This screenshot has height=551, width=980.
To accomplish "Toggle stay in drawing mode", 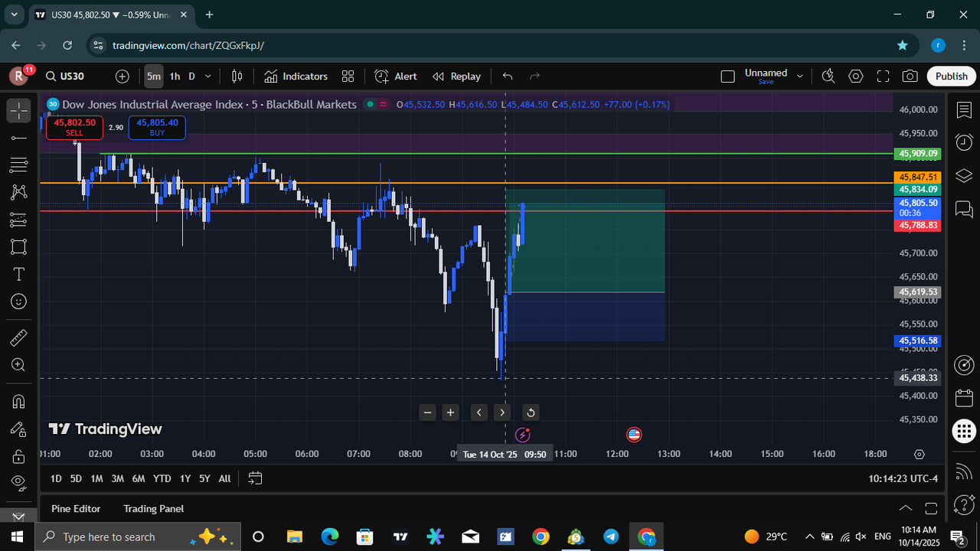I will [x=19, y=429].
